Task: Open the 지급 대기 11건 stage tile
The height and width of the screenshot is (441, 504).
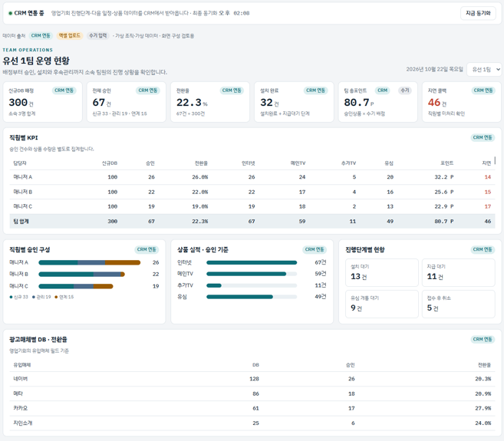Action: [459, 272]
